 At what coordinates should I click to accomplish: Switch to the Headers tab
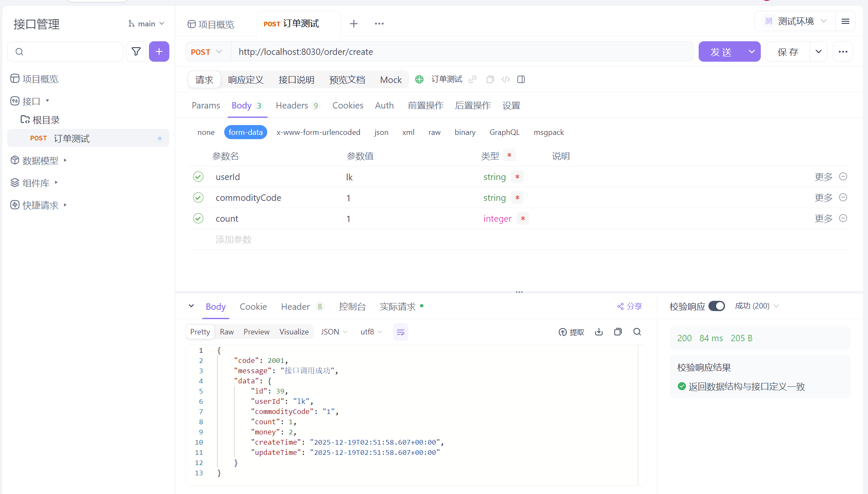[x=292, y=106]
